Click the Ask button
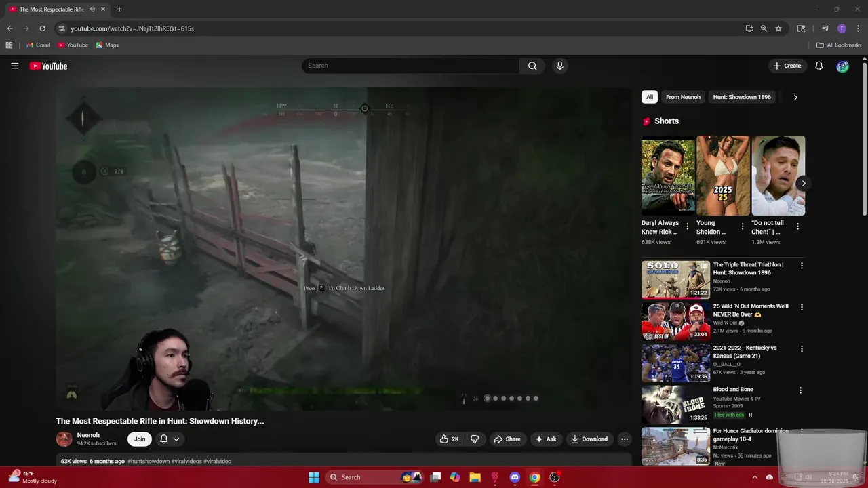Image resolution: width=868 pixels, height=488 pixels. (x=546, y=439)
